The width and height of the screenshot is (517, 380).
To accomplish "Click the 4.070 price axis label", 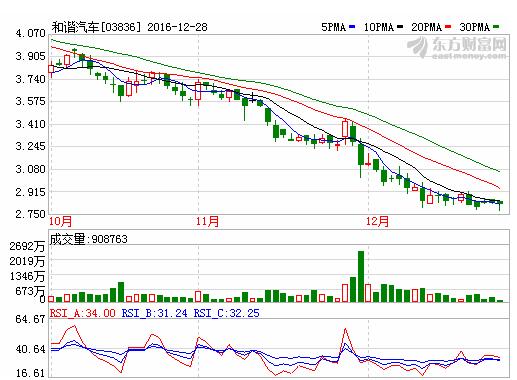I will pyautogui.click(x=30, y=33).
